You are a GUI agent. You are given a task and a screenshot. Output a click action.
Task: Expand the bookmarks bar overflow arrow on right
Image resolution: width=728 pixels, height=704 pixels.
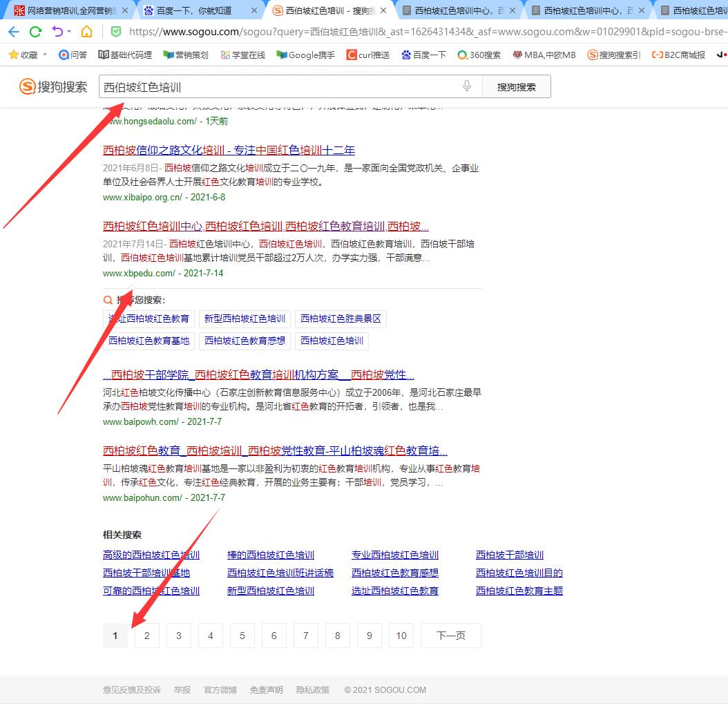click(721, 54)
